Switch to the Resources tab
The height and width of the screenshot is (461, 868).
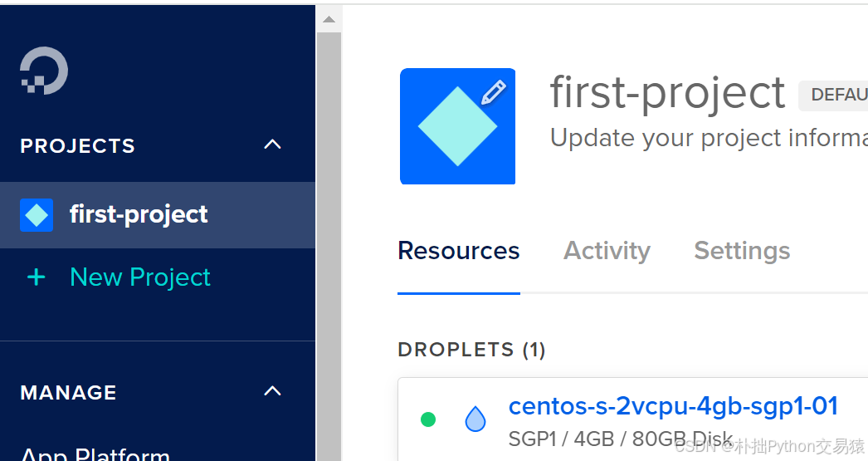click(458, 251)
